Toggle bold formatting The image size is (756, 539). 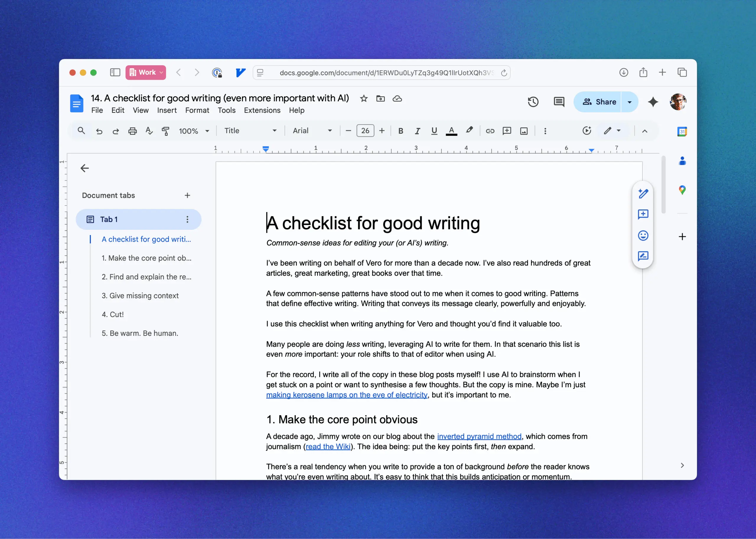pos(400,131)
